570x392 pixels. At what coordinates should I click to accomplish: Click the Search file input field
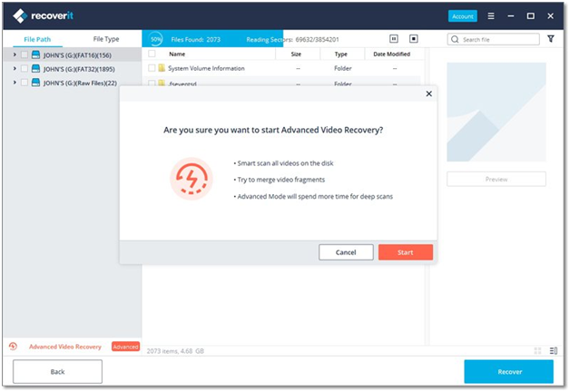tap(499, 40)
